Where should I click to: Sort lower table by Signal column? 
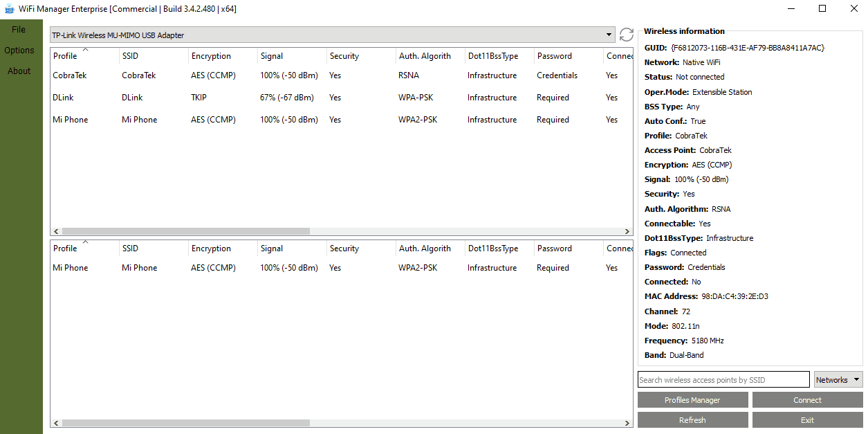coord(292,248)
